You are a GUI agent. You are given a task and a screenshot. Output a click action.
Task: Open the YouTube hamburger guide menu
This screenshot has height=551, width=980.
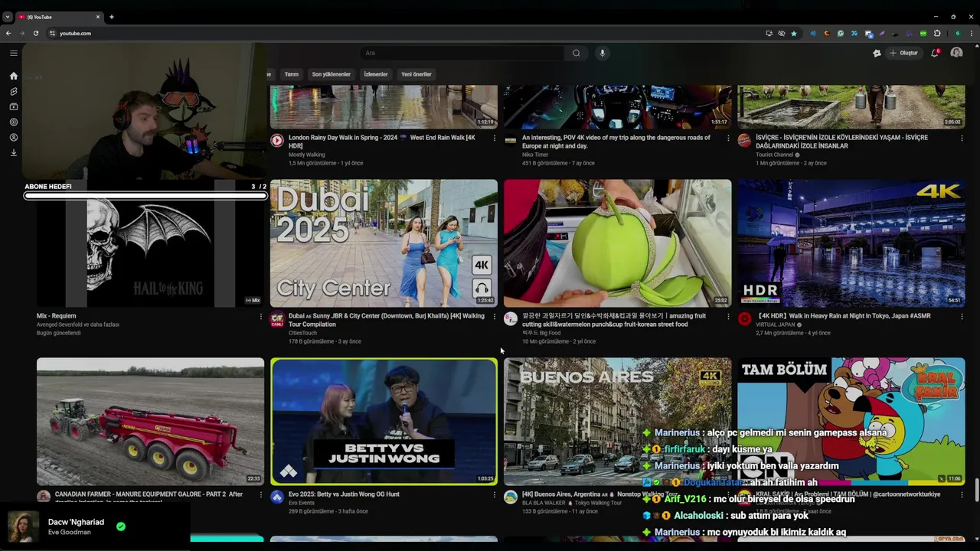pyautogui.click(x=13, y=53)
